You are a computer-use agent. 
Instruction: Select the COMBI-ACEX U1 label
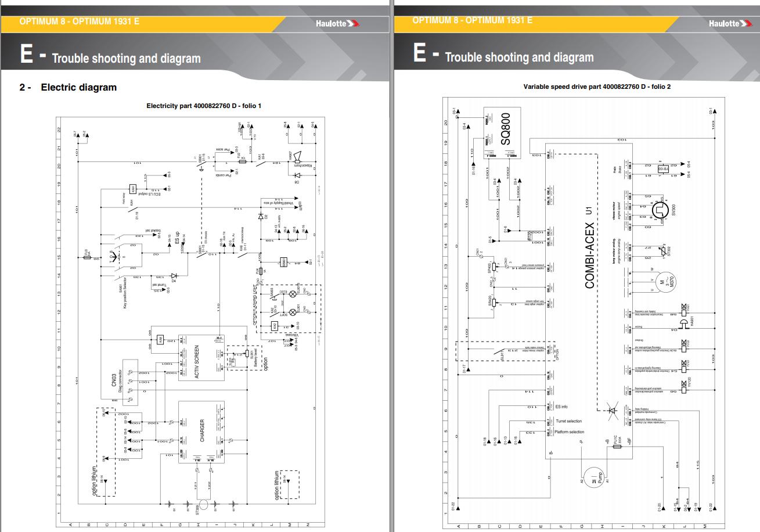588,247
